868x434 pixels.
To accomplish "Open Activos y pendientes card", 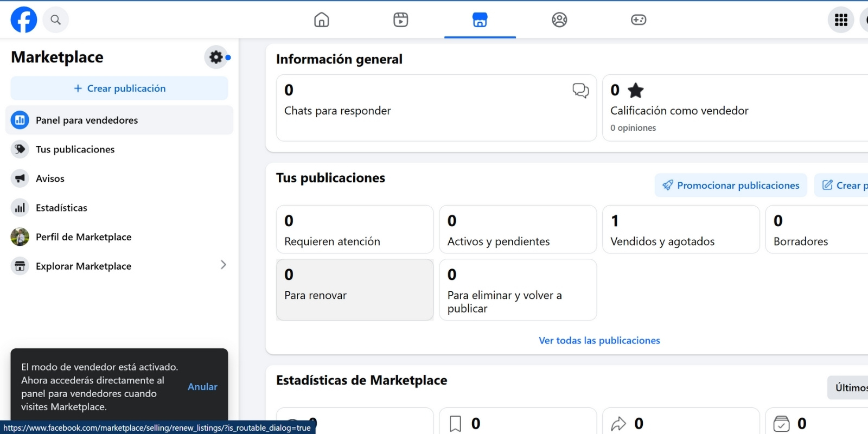I will pyautogui.click(x=518, y=229).
